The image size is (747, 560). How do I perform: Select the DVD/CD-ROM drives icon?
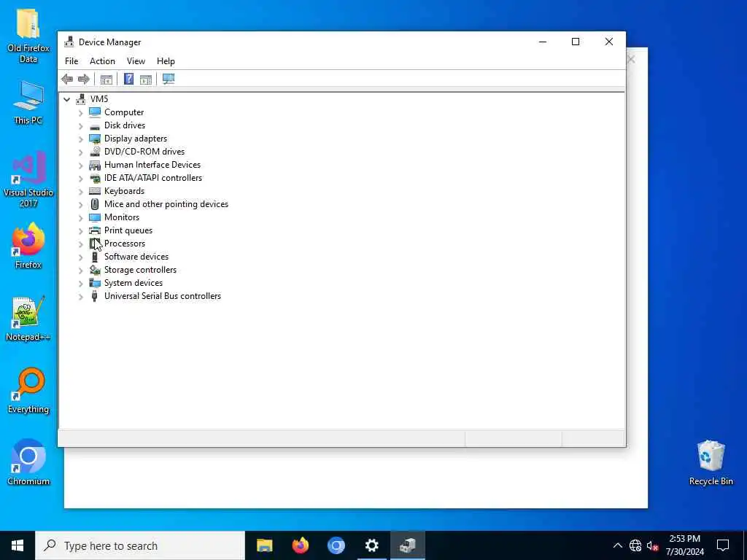pyautogui.click(x=95, y=152)
